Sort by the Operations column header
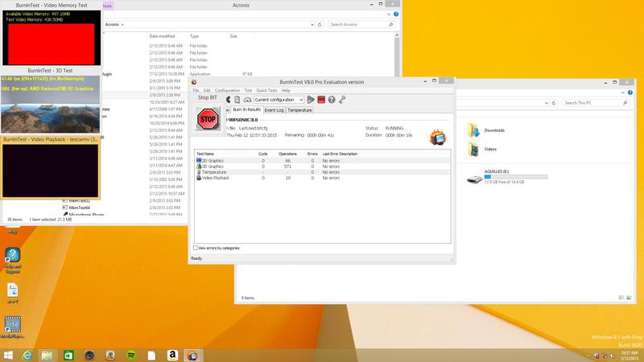644x362 pixels. click(287, 154)
